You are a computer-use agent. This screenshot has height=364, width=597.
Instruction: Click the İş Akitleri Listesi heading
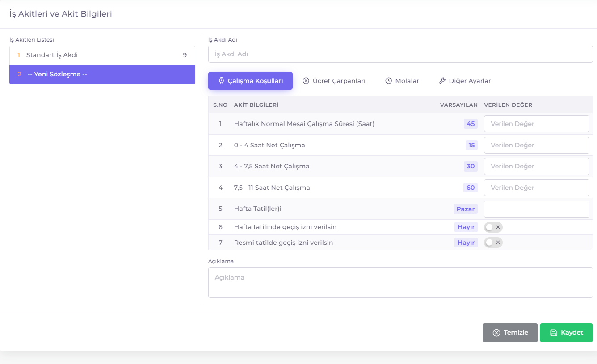32,40
